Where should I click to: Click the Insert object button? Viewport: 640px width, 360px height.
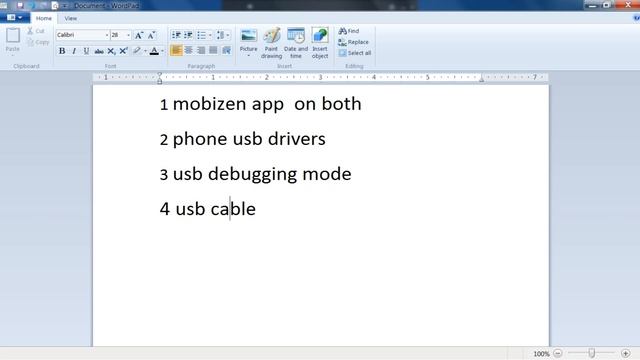pyautogui.click(x=320, y=43)
